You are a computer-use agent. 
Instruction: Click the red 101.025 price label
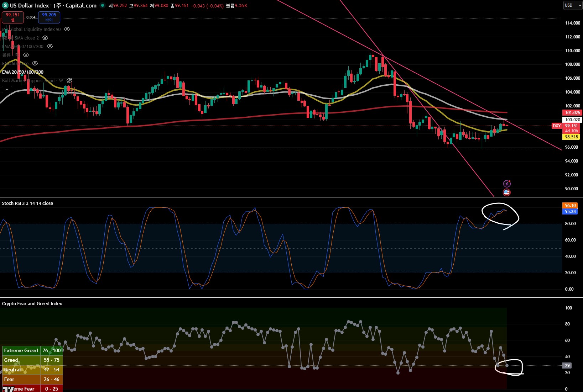[x=573, y=112]
